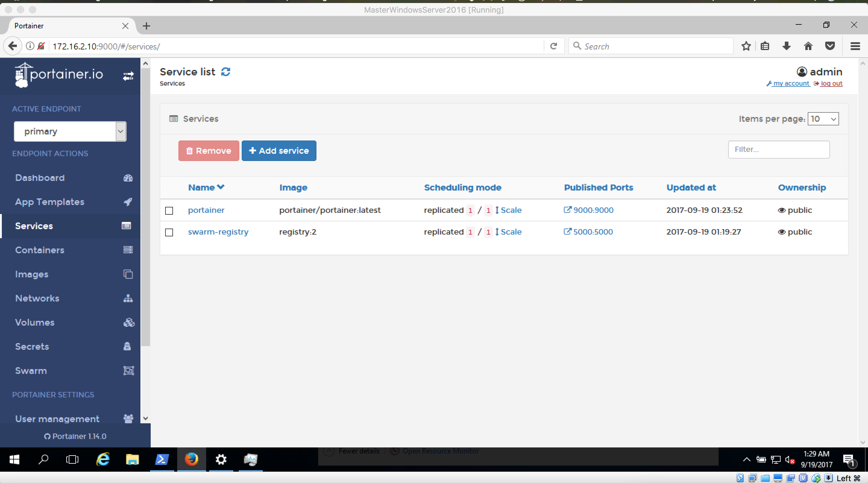868x483 pixels.
Task: Open the Firefox hamburger menu icon
Action: [x=855, y=46]
